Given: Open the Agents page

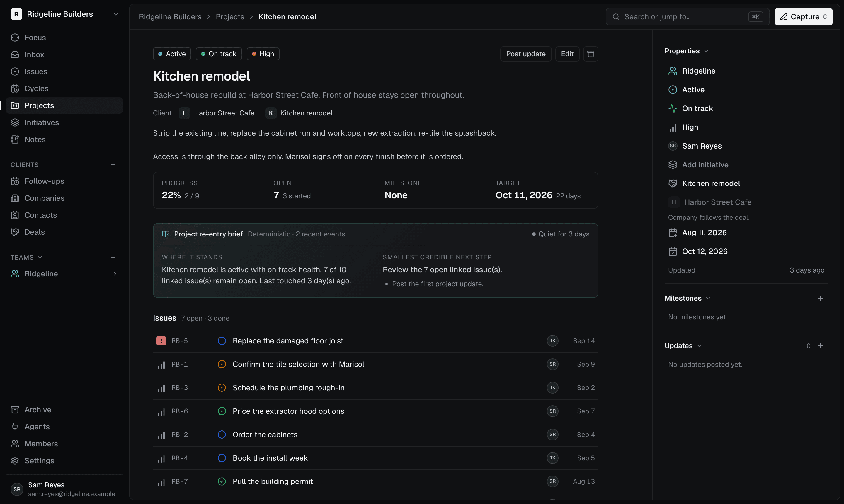Looking at the screenshot, I should coord(64,427).
